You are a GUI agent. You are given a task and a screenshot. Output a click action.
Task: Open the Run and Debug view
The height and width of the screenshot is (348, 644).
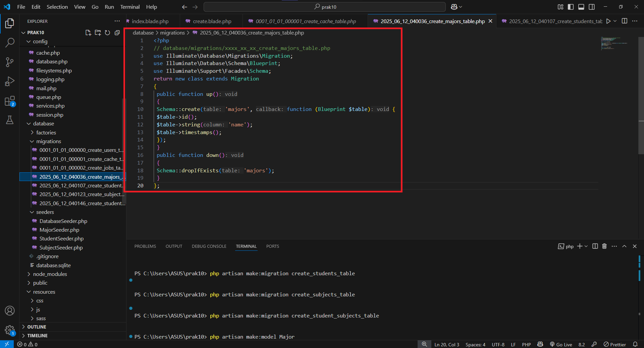10,81
